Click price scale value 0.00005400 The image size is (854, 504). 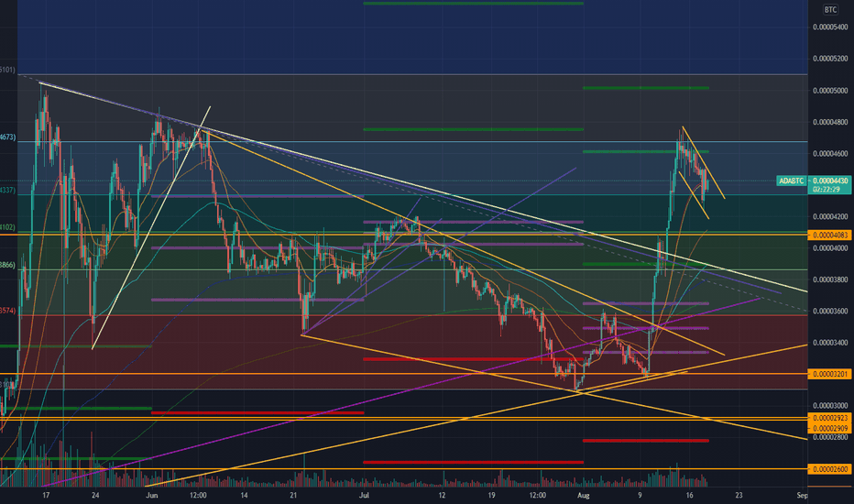pos(830,27)
